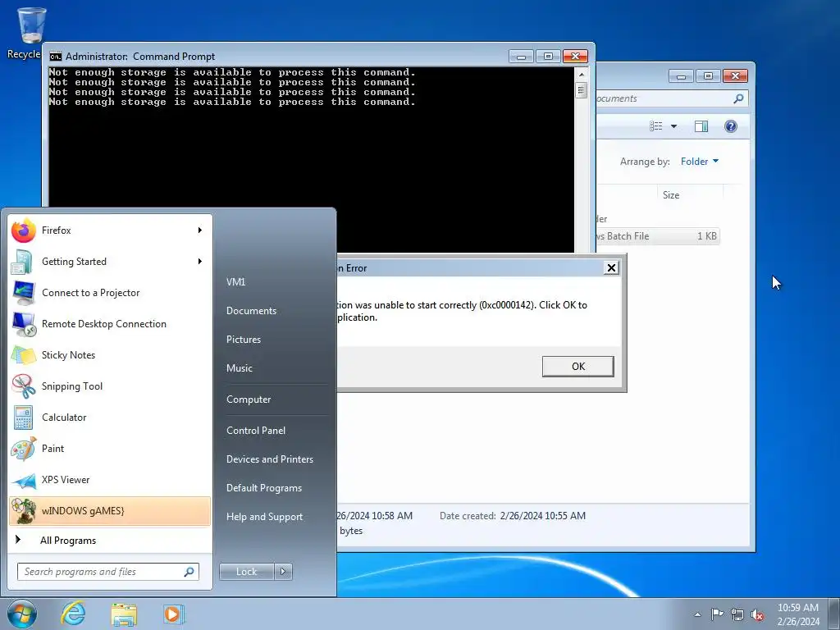The height and width of the screenshot is (630, 840).
Task: Open Windows Explorer from taskbar
Action: click(124, 614)
